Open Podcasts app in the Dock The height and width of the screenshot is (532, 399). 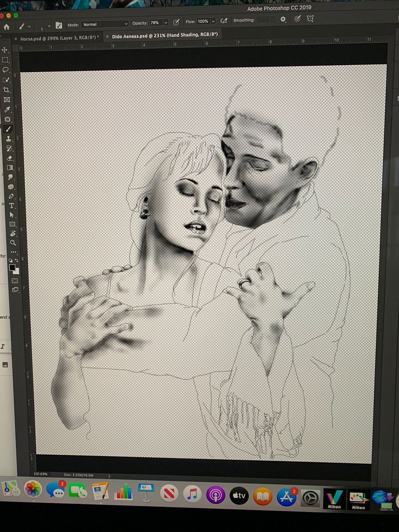click(x=215, y=495)
